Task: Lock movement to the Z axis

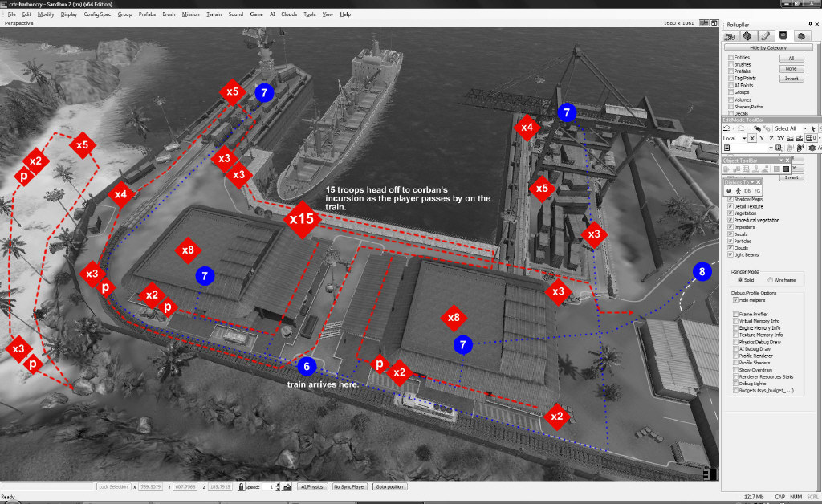Action: 771,138
